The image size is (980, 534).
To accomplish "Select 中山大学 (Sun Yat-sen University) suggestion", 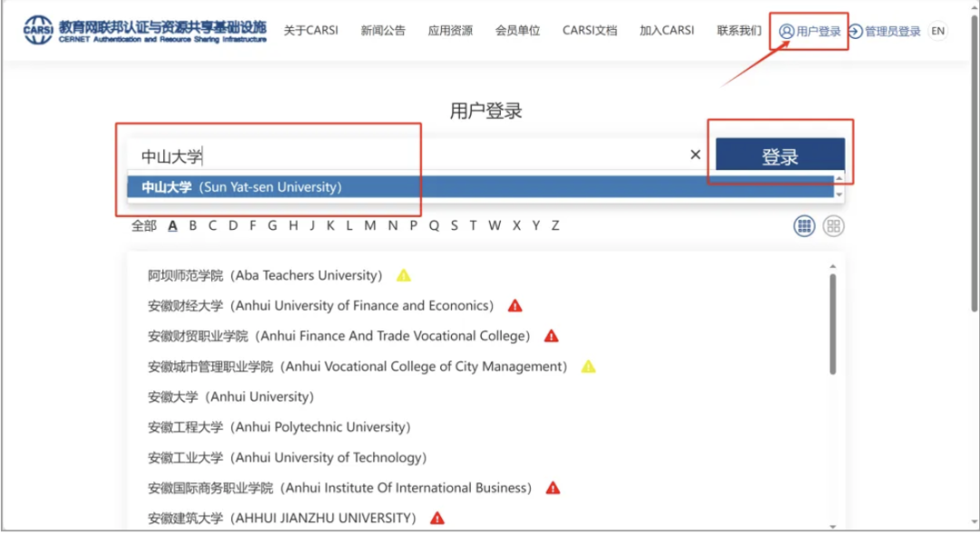I will (x=480, y=187).
